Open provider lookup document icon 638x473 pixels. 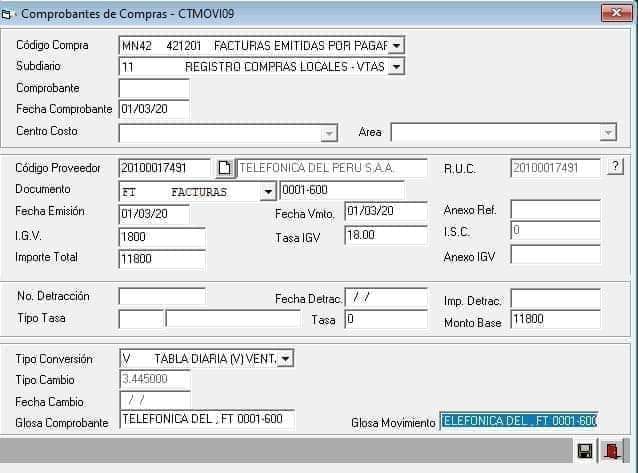click(x=225, y=168)
